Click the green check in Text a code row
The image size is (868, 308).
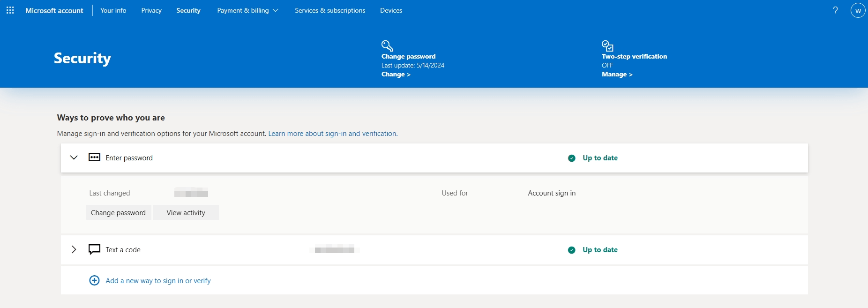(571, 250)
